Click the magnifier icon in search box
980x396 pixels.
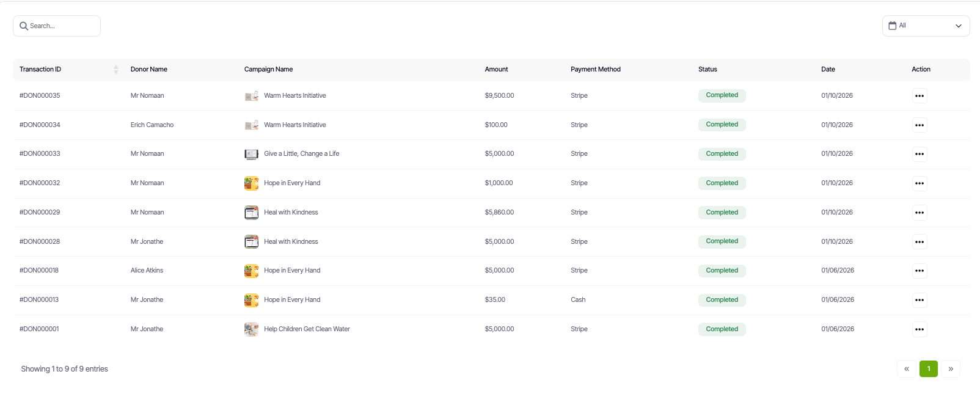click(24, 26)
